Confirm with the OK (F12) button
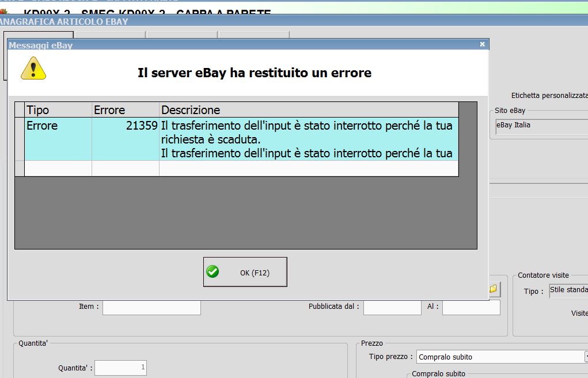Screen dimensions: 588x378 [x=245, y=272]
